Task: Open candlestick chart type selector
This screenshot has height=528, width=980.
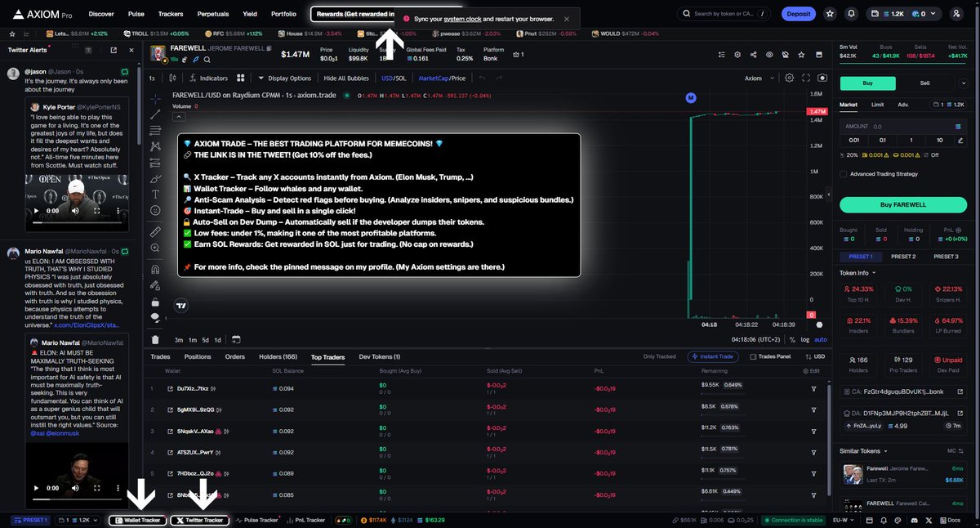Action: pyautogui.click(x=172, y=78)
